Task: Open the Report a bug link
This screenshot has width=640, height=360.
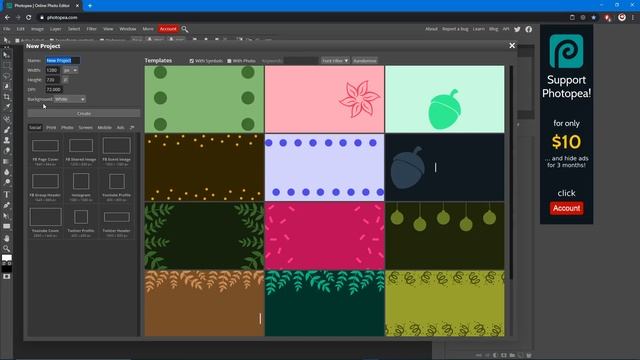Action: (x=455, y=29)
